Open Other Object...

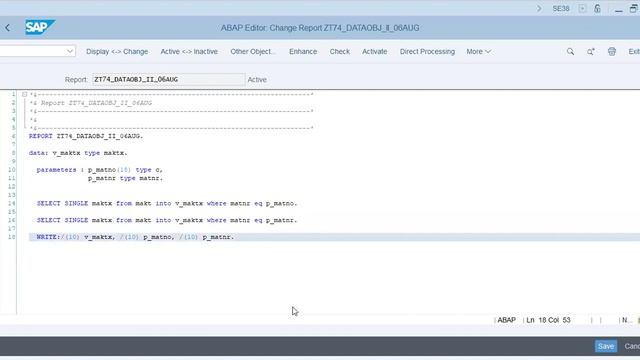pos(253,51)
